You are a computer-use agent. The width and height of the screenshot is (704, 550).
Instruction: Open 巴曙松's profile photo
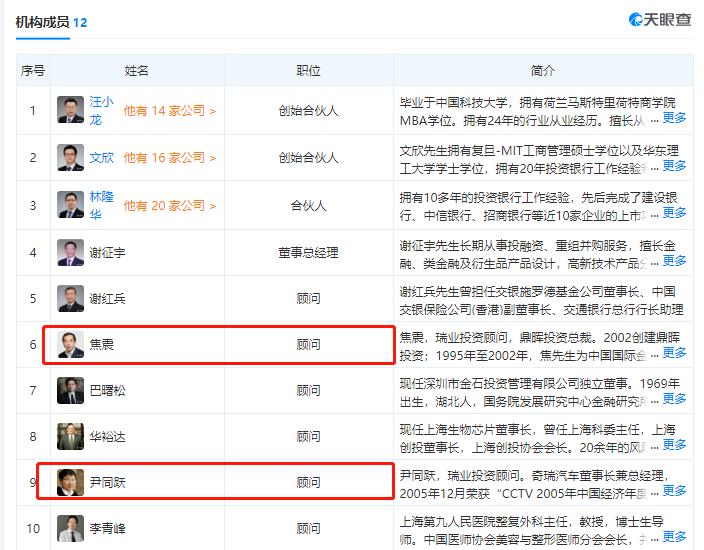coord(70,391)
